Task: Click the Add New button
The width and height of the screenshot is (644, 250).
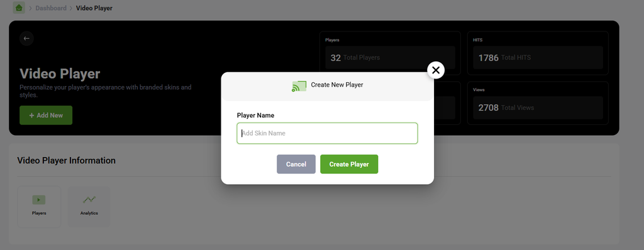Action: [46, 116]
